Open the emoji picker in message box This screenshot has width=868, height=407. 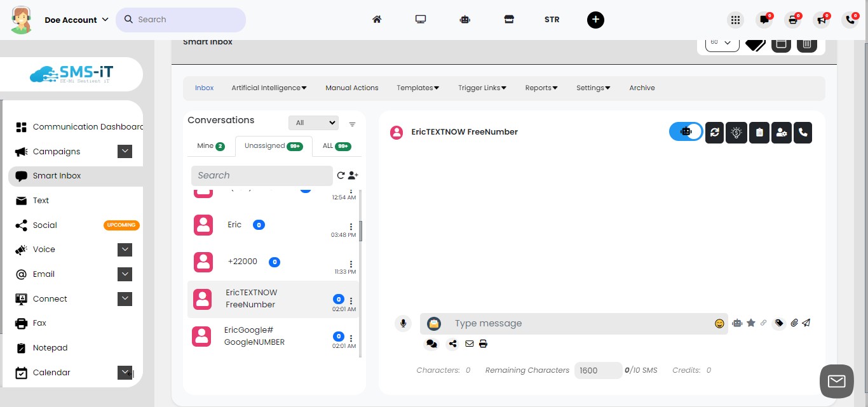pyautogui.click(x=719, y=323)
